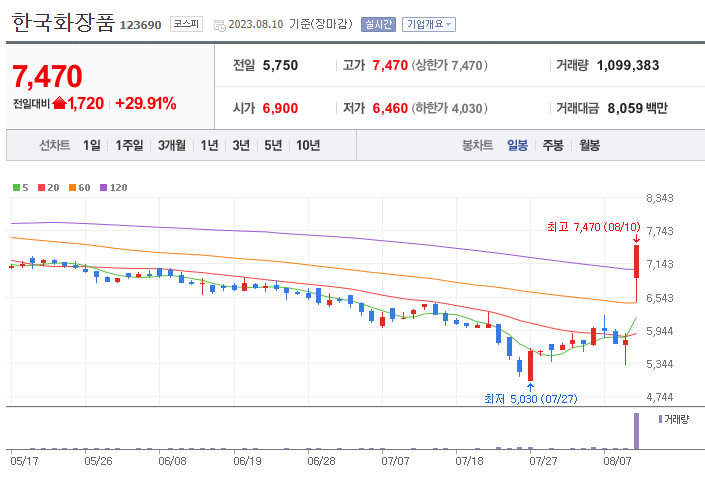Click the calendar date icon beside 2023.08.10
705x488 pixels.
[x=219, y=25]
